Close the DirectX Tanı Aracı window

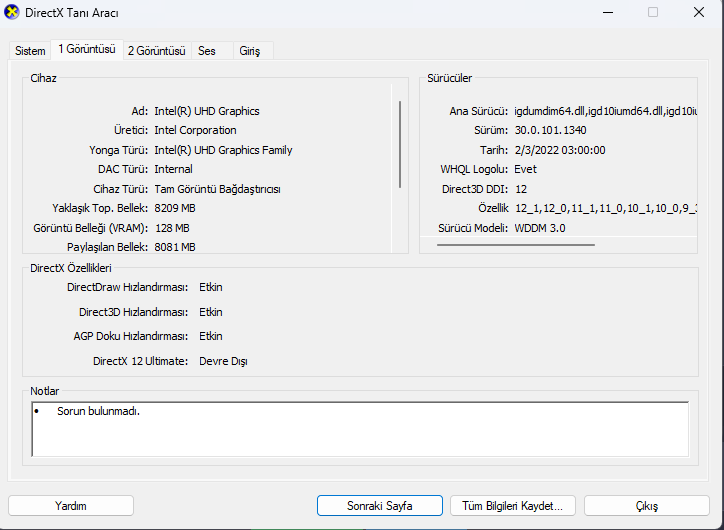point(699,12)
